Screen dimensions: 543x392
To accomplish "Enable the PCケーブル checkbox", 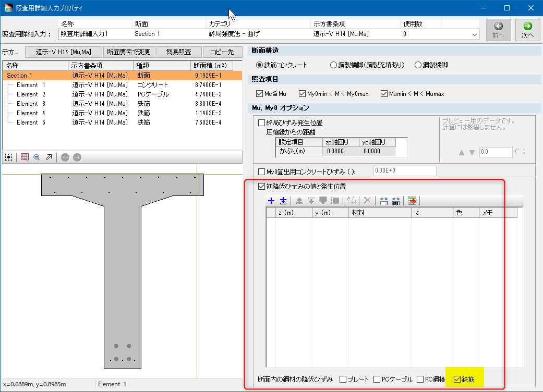I will (x=377, y=379).
